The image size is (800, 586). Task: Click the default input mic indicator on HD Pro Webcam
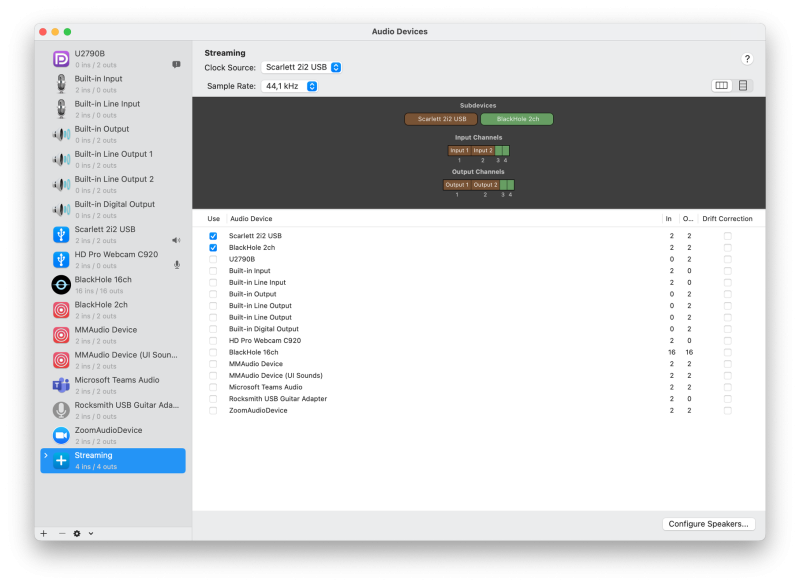click(177, 265)
